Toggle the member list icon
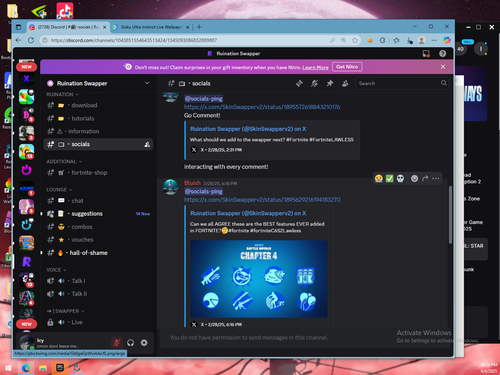Viewport: 500px width, 375px height. pyautogui.click(x=345, y=83)
